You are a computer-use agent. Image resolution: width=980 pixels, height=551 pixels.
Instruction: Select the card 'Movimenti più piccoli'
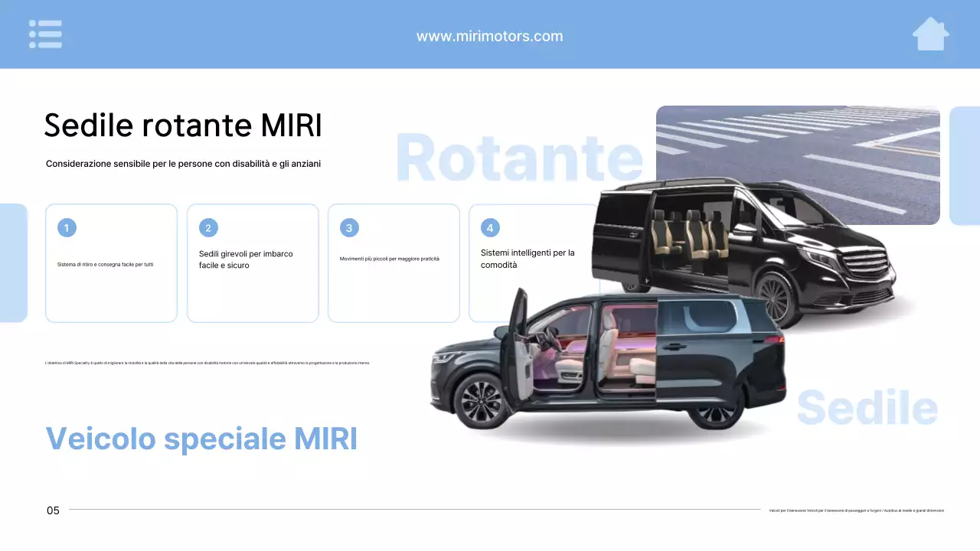[x=394, y=262]
